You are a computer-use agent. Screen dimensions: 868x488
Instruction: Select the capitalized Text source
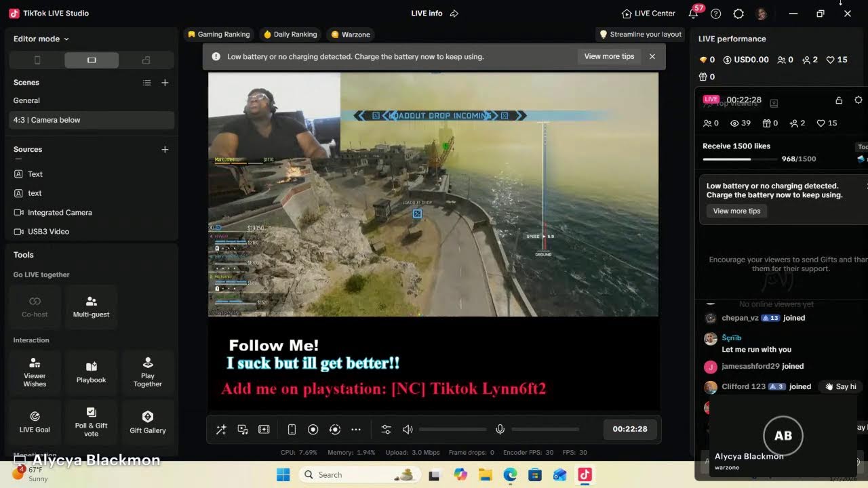pos(92,174)
